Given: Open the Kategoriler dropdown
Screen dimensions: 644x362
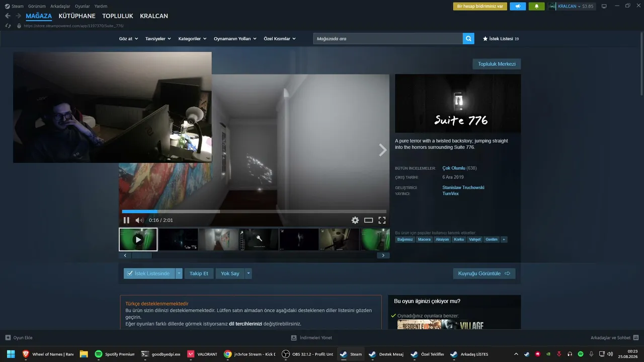Looking at the screenshot, I should click(x=192, y=39).
